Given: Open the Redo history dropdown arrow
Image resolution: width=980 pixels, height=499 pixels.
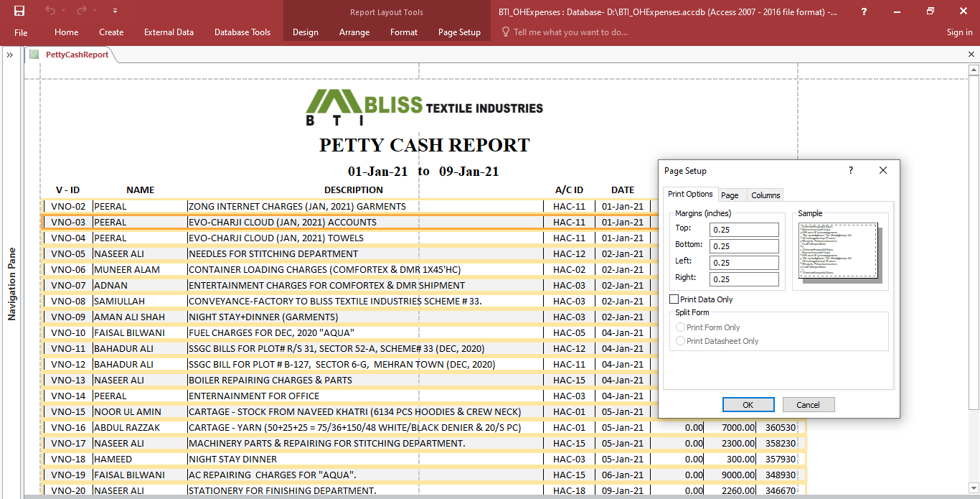Looking at the screenshot, I should 95,11.
